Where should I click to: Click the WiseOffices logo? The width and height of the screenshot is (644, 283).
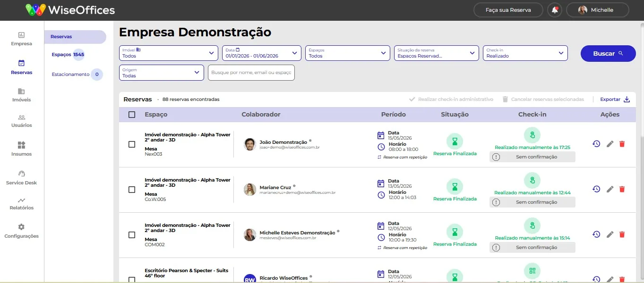(70, 9)
